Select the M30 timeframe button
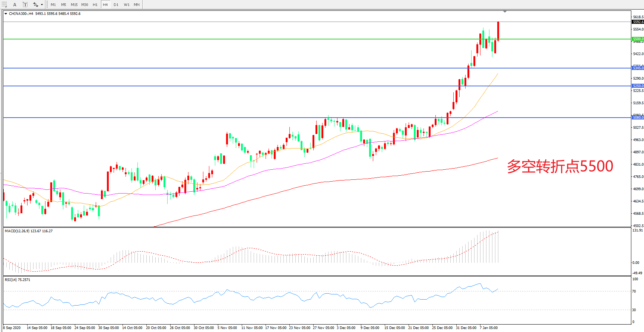Screen dimensions: 644x332 pos(85,4)
